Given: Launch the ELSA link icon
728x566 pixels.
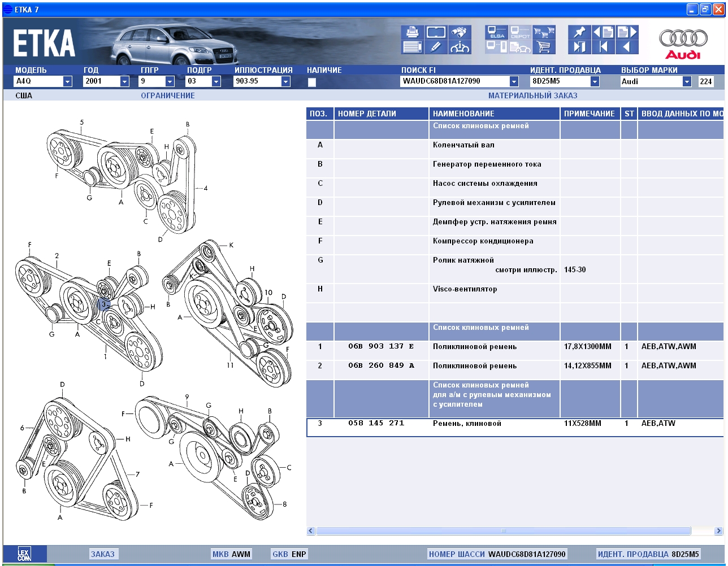Looking at the screenshot, I should click(x=497, y=32).
